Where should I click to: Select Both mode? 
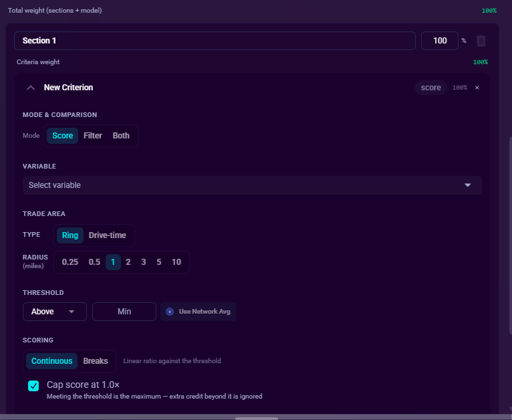pyautogui.click(x=121, y=136)
